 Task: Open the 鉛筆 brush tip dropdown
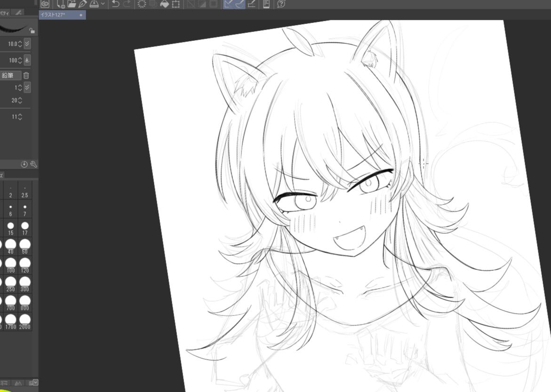click(x=10, y=76)
